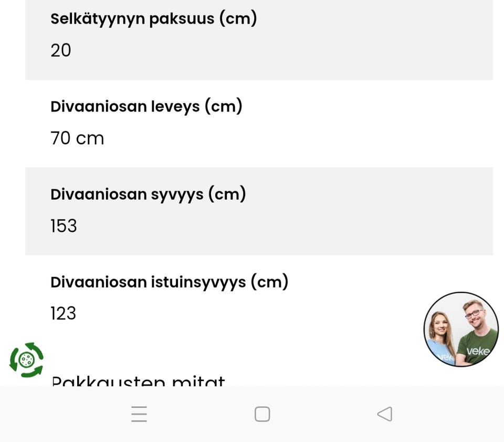The height and width of the screenshot is (442, 504).
Task: Open the green cookie settings icon
Action: coord(27,360)
